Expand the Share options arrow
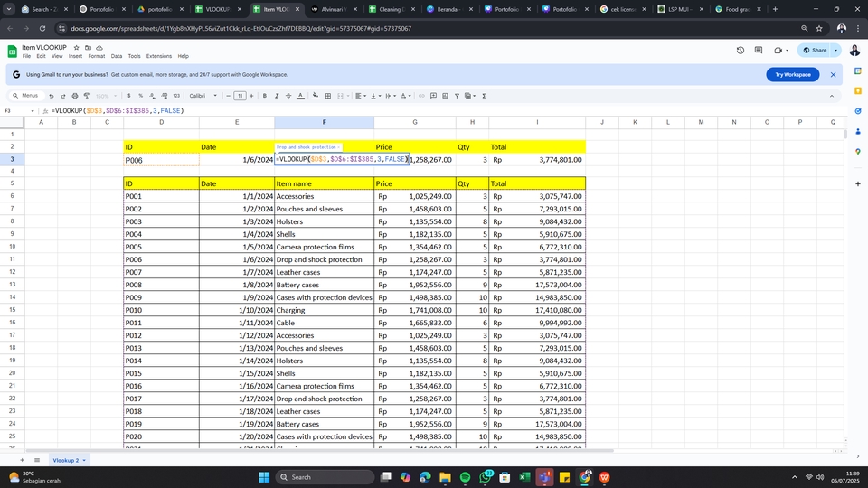868x488 pixels. 836,51
